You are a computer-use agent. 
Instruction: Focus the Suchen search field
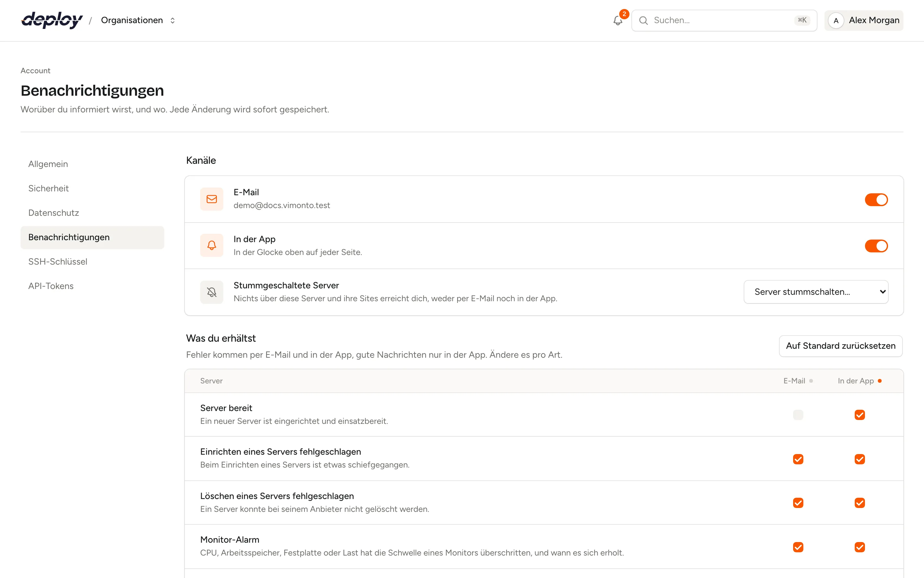click(724, 21)
